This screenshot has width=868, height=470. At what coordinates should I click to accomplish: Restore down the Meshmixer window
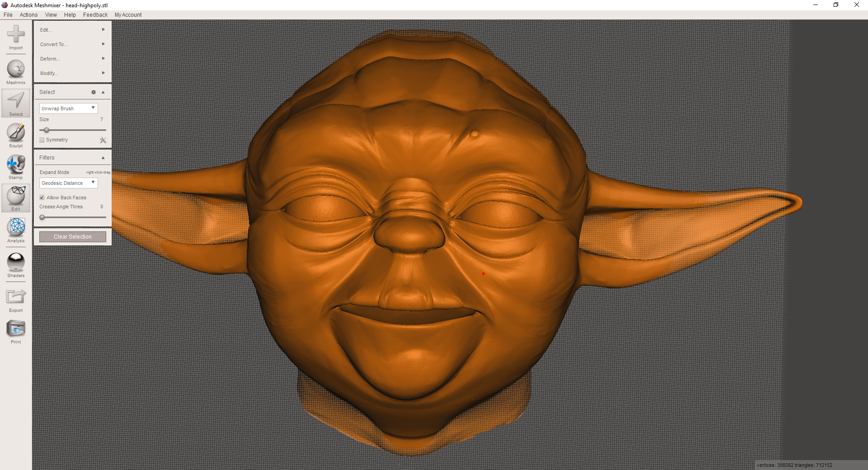click(x=836, y=5)
